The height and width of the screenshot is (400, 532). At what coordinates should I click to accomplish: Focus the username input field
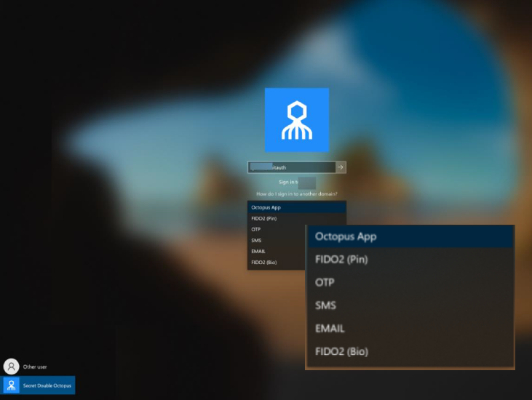[292, 167]
